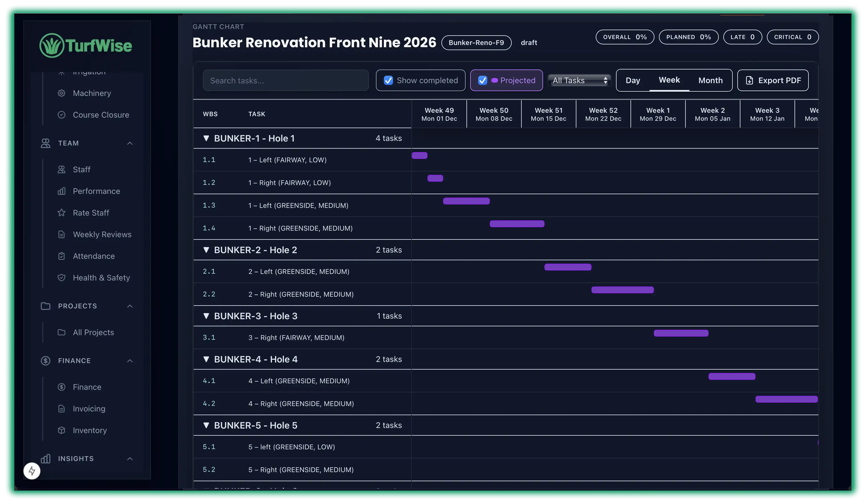Click the OVERALL 0% progress indicator
This screenshot has height=504, width=866.
[x=625, y=37]
